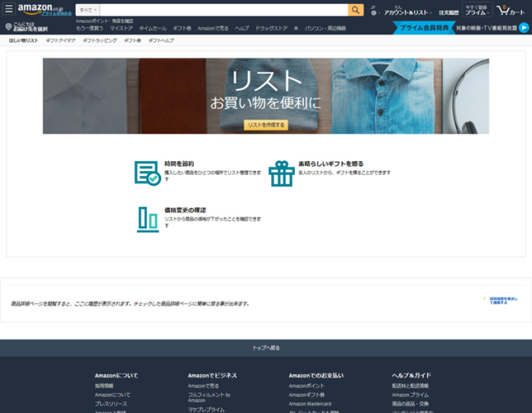Select the checklist time-saving icon
The height and width of the screenshot is (413, 532).
[147, 173]
